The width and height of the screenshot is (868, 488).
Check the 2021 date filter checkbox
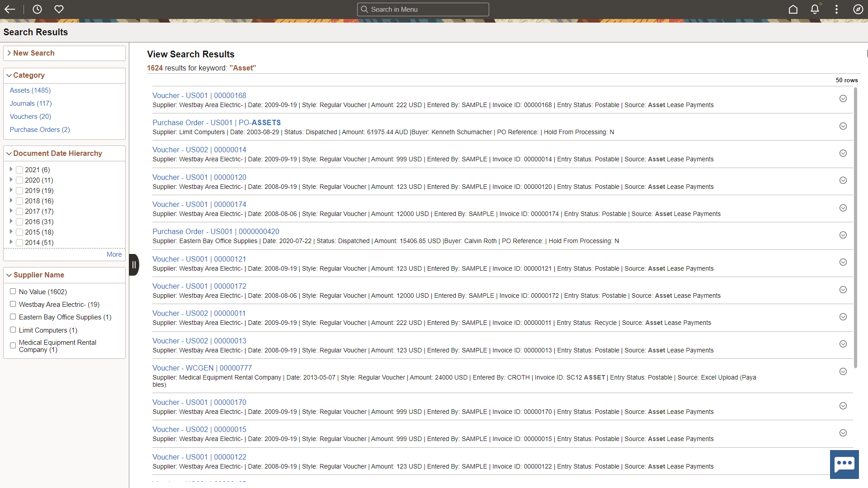(19, 169)
